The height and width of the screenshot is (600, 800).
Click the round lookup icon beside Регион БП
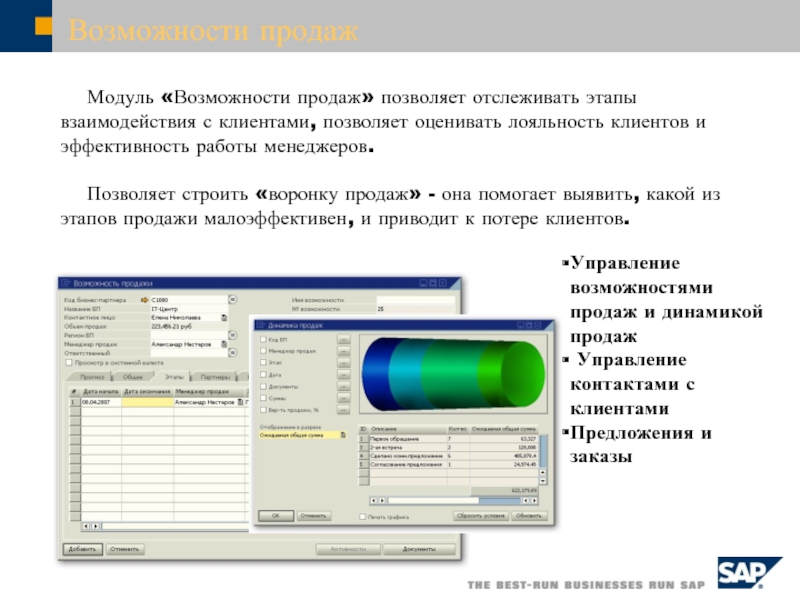233,335
